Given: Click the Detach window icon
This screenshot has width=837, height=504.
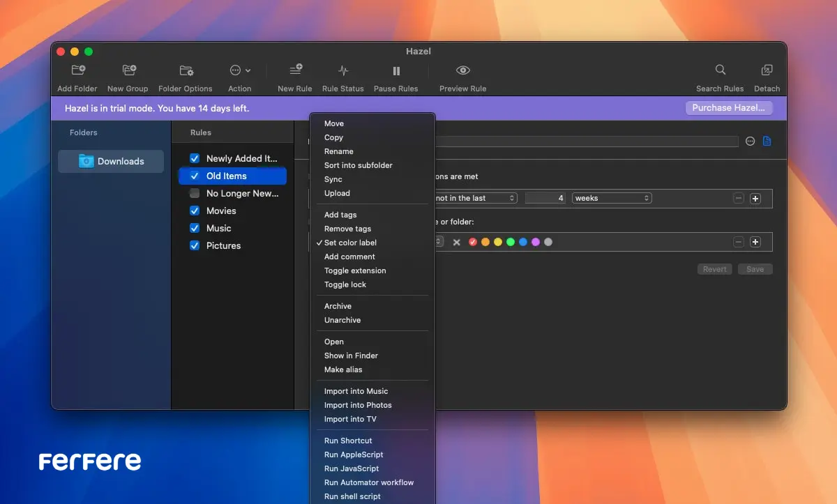Looking at the screenshot, I should 767,70.
